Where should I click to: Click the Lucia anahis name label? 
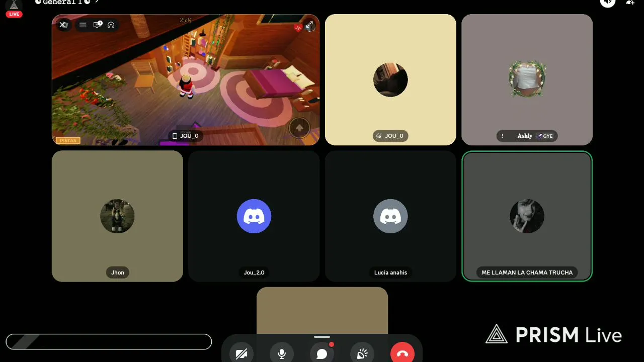click(390, 273)
